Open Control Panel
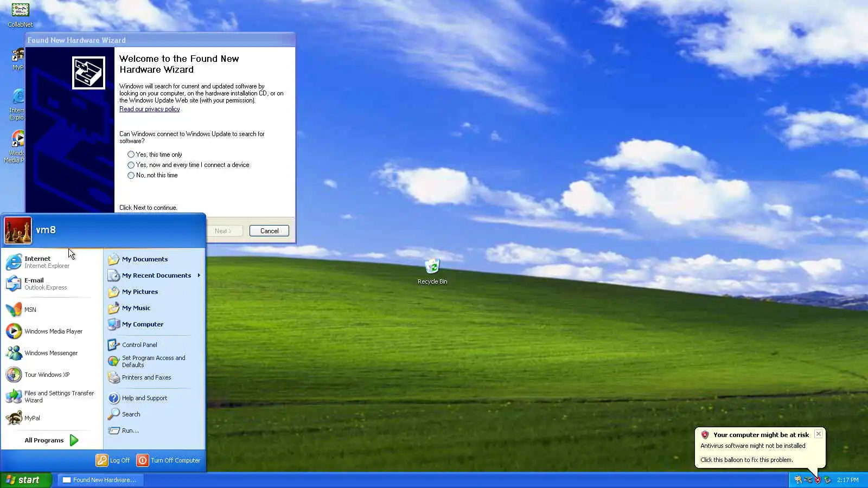 click(154, 345)
